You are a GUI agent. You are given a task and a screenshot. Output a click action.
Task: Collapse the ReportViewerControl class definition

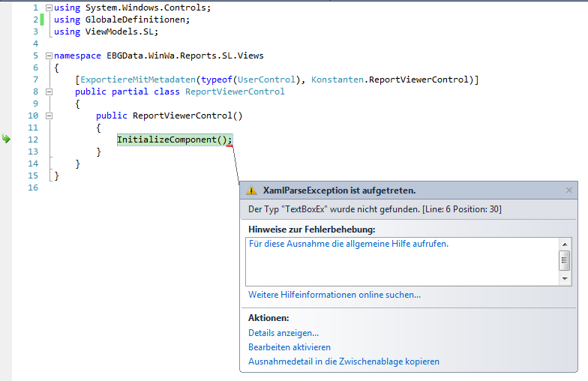click(49, 92)
